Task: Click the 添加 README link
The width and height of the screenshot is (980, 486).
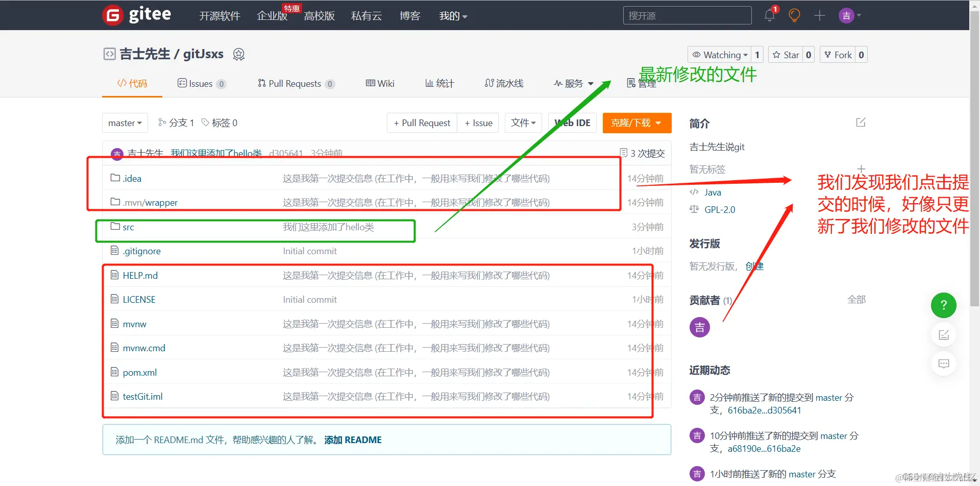Action: point(353,440)
